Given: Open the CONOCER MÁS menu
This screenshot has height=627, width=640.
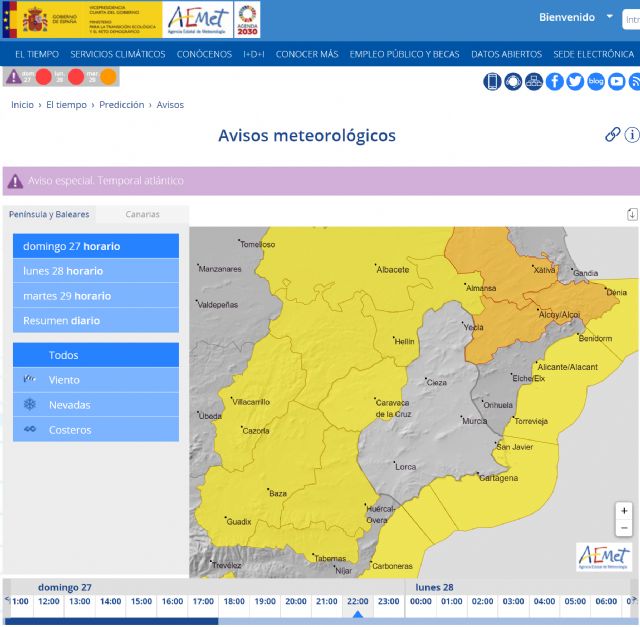Looking at the screenshot, I should 307,54.
